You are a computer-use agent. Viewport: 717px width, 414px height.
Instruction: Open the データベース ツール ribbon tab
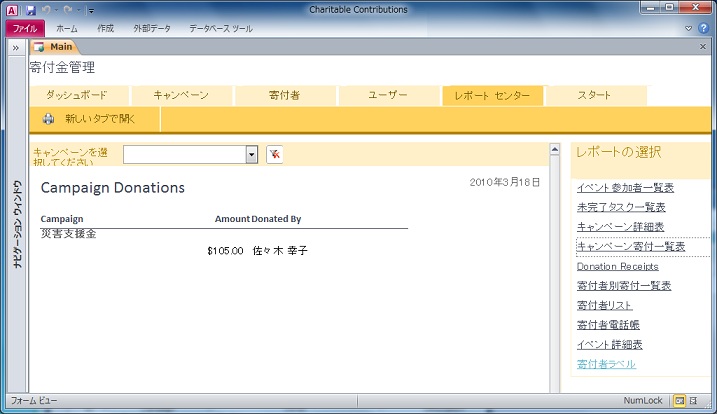pyautogui.click(x=221, y=28)
